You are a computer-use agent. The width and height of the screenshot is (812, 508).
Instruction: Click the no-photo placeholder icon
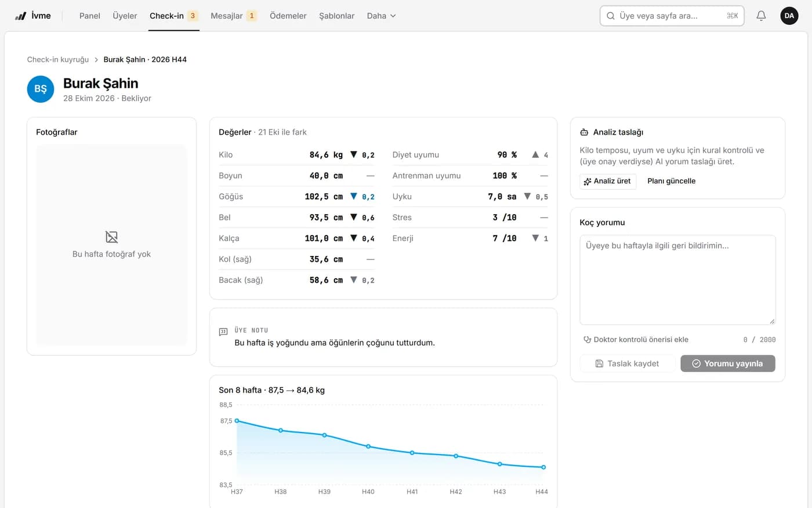coord(111,237)
